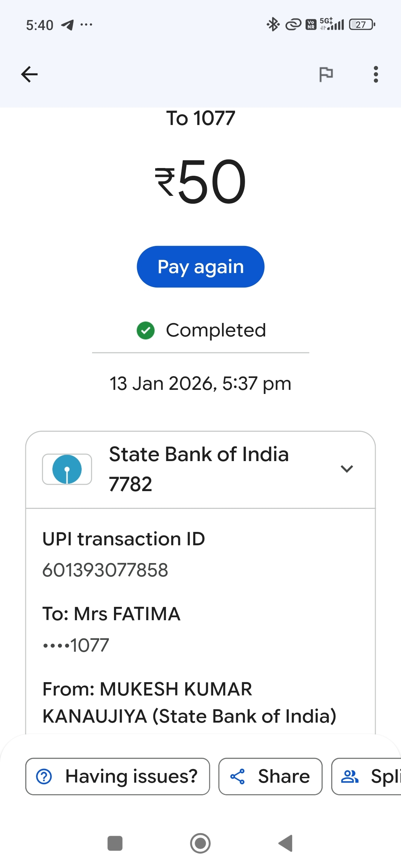Tap the Bluetooth icon in status bar
The height and width of the screenshot is (868, 401).
coord(273,25)
